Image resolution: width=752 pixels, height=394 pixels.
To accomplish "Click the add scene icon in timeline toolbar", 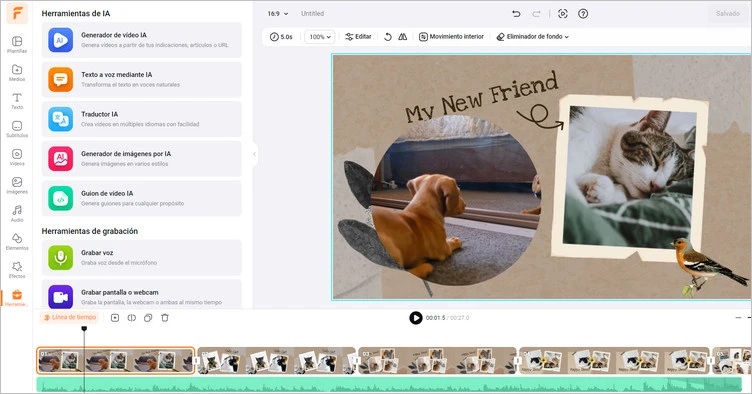I will [115, 318].
